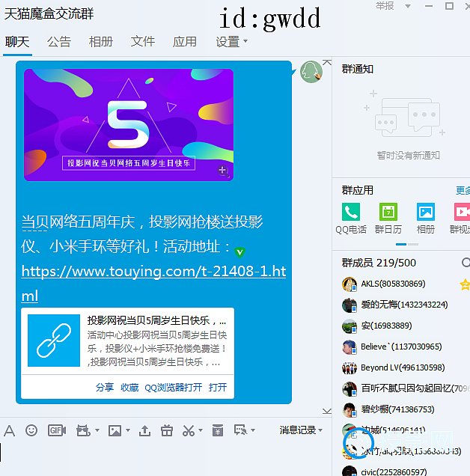Viewport: 470px width, 476px height.
Task: Open the QQ电话 group app
Action: pyautogui.click(x=351, y=212)
